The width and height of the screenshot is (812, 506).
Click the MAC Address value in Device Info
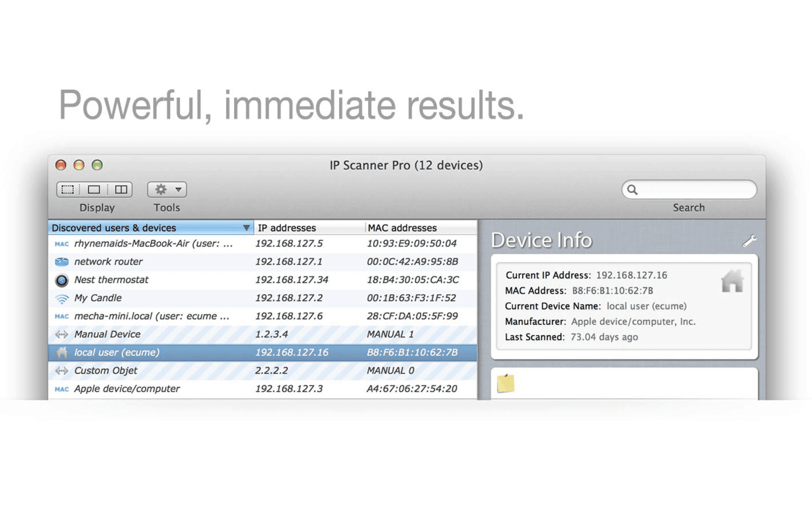coord(613,291)
